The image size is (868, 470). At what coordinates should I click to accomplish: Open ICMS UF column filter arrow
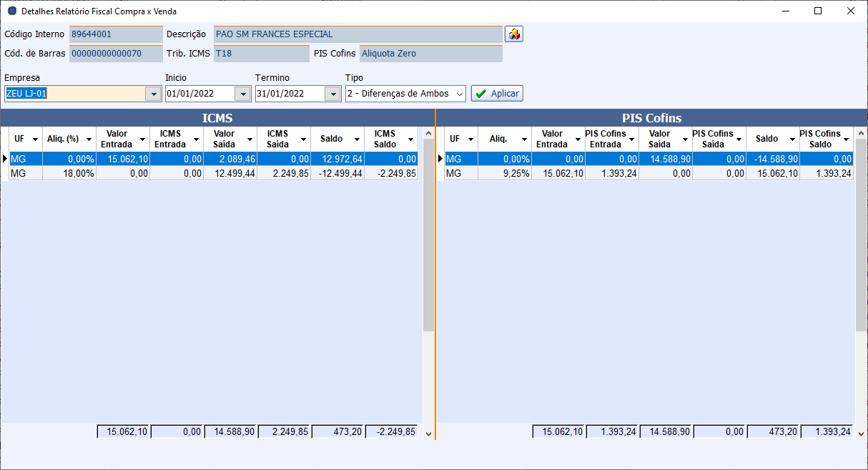[35, 139]
